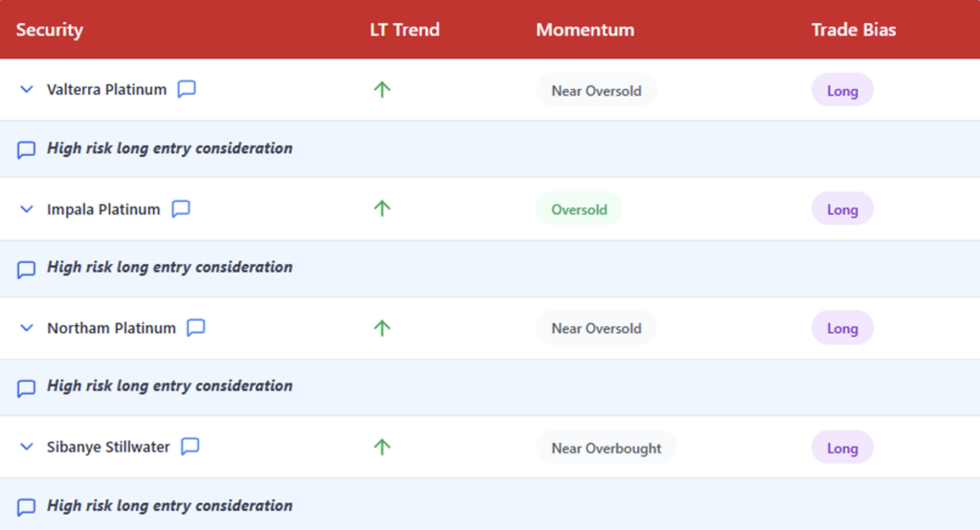Click the LT Trend arrow for Sibanye Stillwater
Image resolution: width=980 pixels, height=530 pixels.
[382, 447]
